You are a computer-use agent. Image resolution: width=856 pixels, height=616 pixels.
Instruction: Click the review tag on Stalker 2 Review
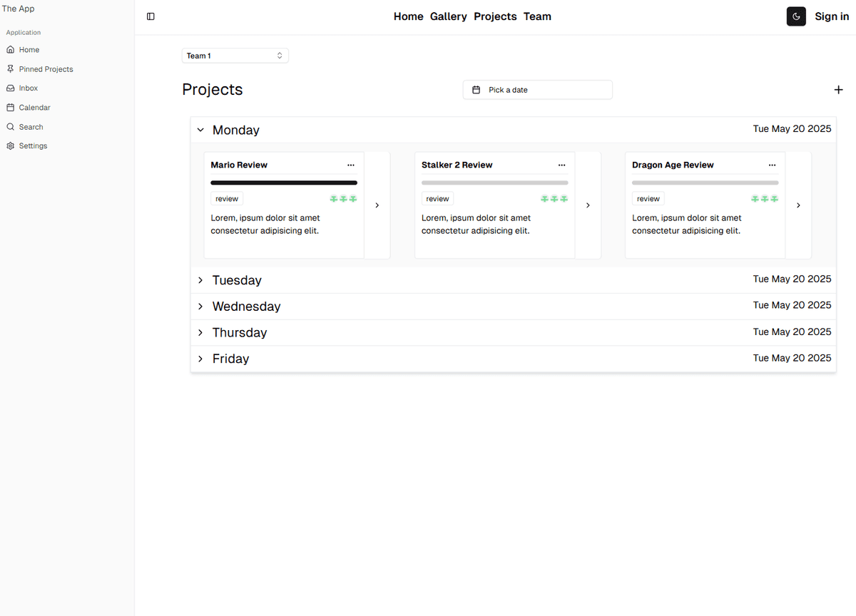pos(437,199)
